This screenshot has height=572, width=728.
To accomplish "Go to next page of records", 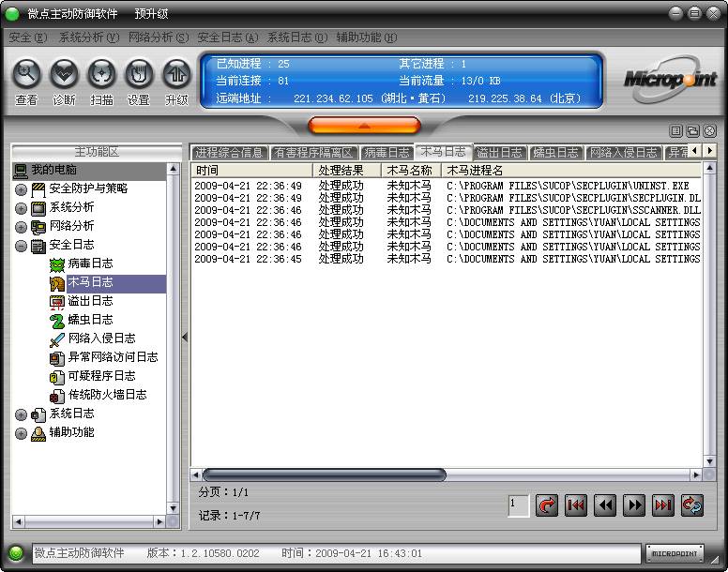I will [x=634, y=505].
